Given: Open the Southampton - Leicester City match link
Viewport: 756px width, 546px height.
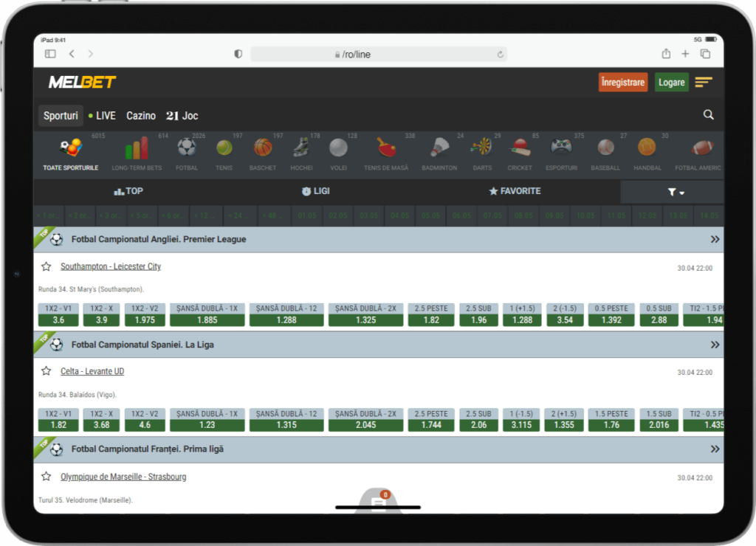Looking at the screenshot, I should point(111,266).
